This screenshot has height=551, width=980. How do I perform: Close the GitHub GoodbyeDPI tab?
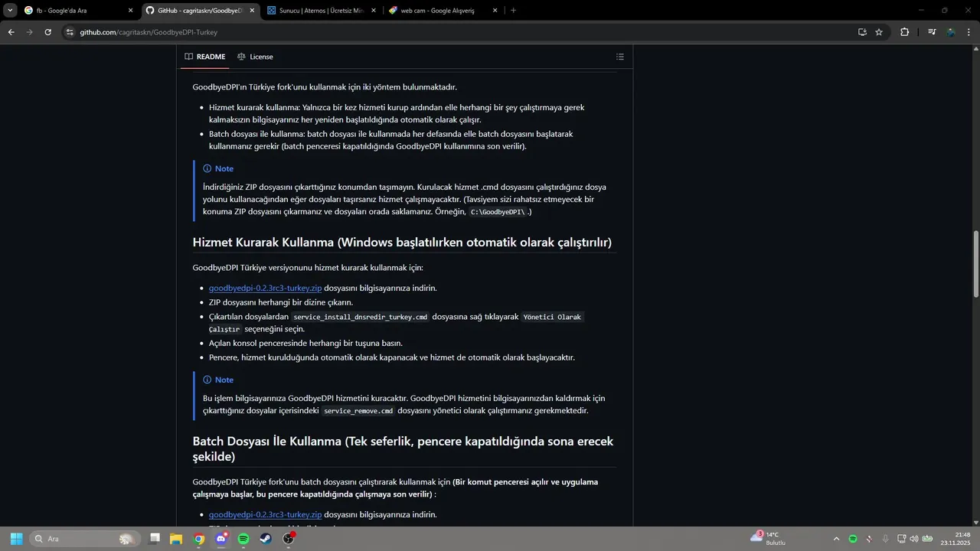(x=252, y=11)
